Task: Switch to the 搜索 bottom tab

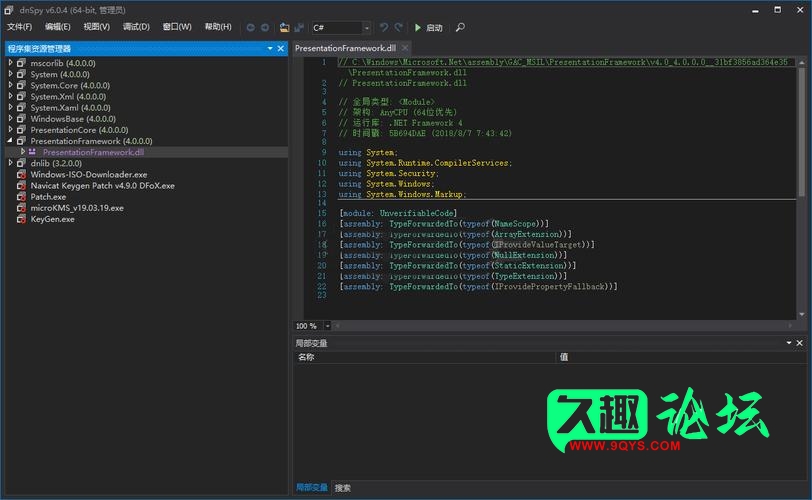Action: 342,488
